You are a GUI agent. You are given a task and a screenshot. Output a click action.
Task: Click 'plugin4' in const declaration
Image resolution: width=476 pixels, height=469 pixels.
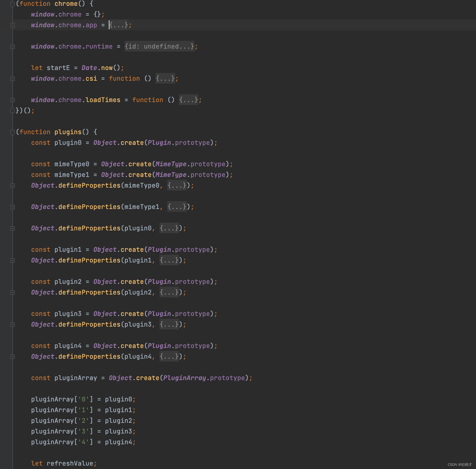pos(68,346)
